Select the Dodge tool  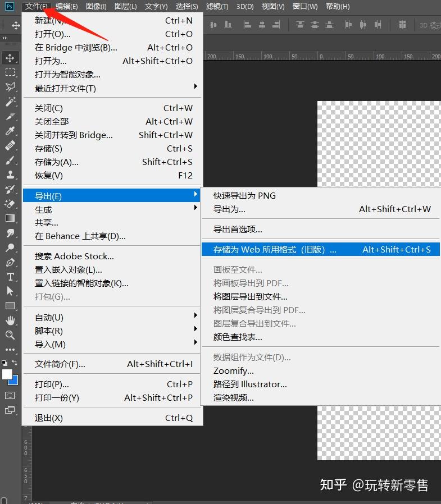tap(10, 248)
